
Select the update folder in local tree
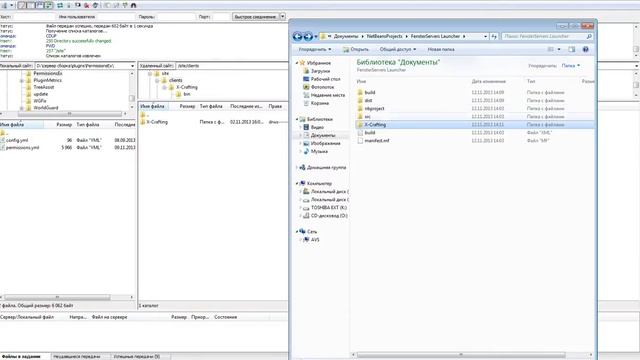tap(40, 94)
